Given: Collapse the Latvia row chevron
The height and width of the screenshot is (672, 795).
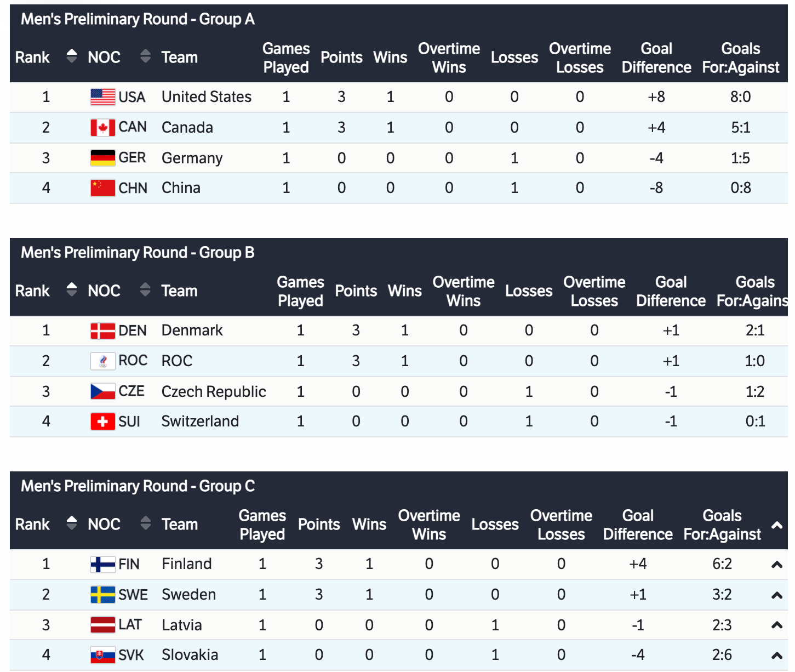Looking at the screenshot, I should click(x=776, y=625).
